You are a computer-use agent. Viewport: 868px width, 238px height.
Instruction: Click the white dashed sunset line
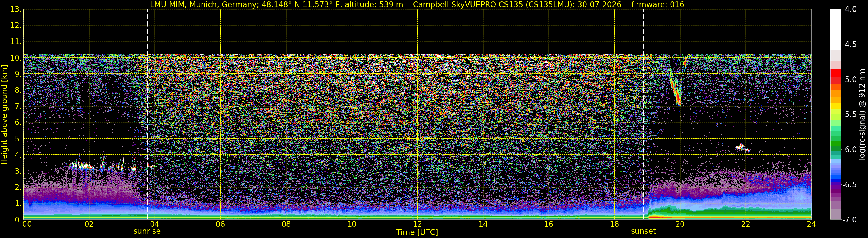click(x=644, y=114)
